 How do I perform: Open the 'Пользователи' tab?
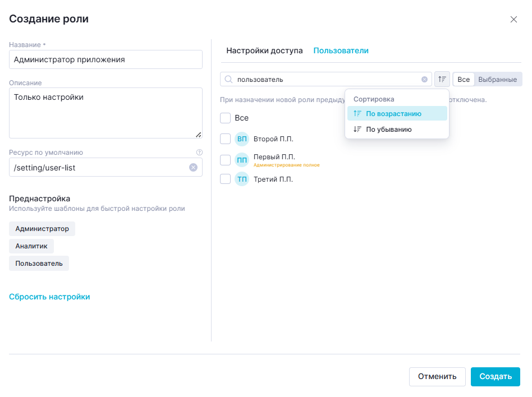(341, 50)
